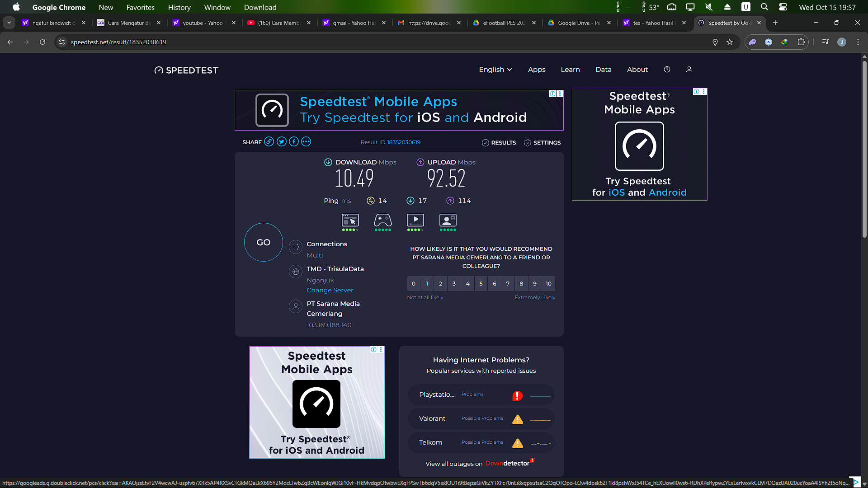Open the Chrome extensions puzzle icon
Screen dimensions: 868x488
tap(801, 42)
